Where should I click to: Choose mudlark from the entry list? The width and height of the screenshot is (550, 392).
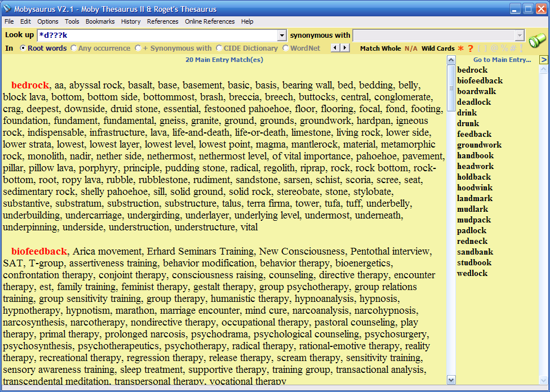tap(472, 209)
